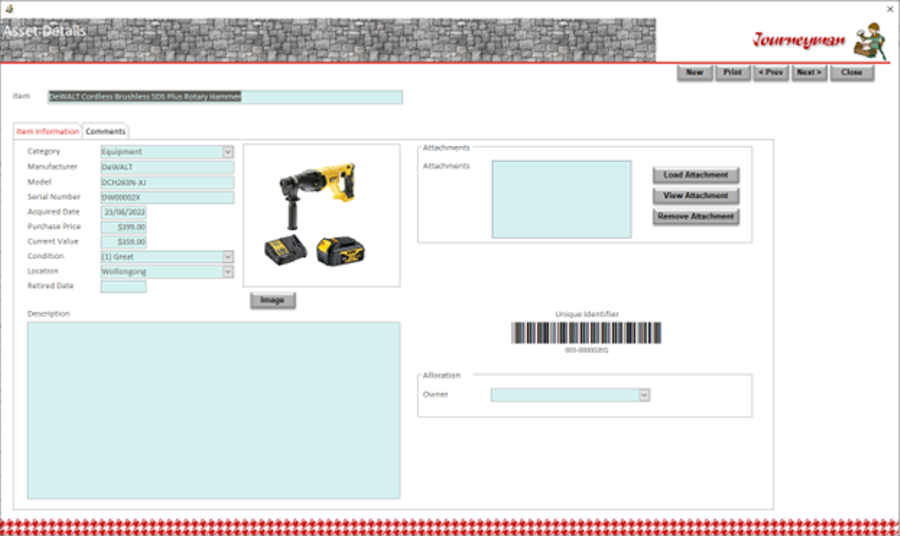Click the Journeyman logo icon
Screen dimensions: 900x536
click(871, 41)
